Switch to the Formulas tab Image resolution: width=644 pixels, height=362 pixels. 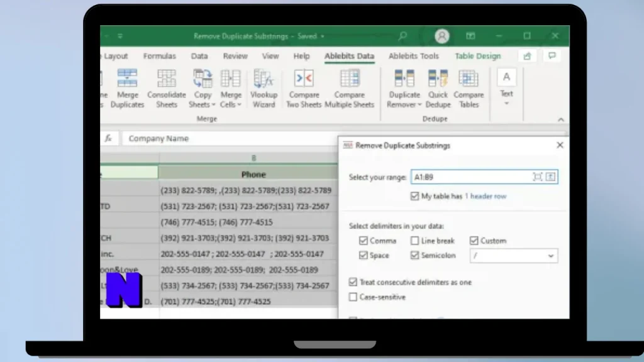[x=159, y=56]
